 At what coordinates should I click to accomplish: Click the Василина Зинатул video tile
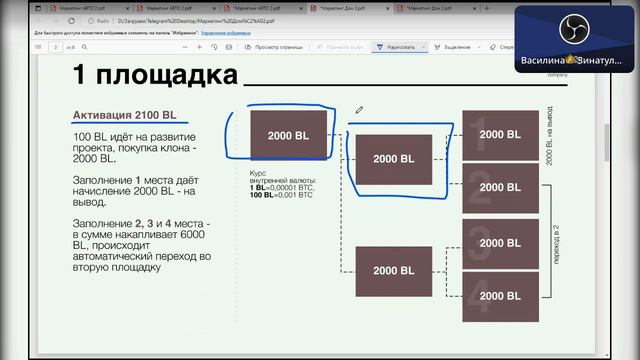click(574, 39)
